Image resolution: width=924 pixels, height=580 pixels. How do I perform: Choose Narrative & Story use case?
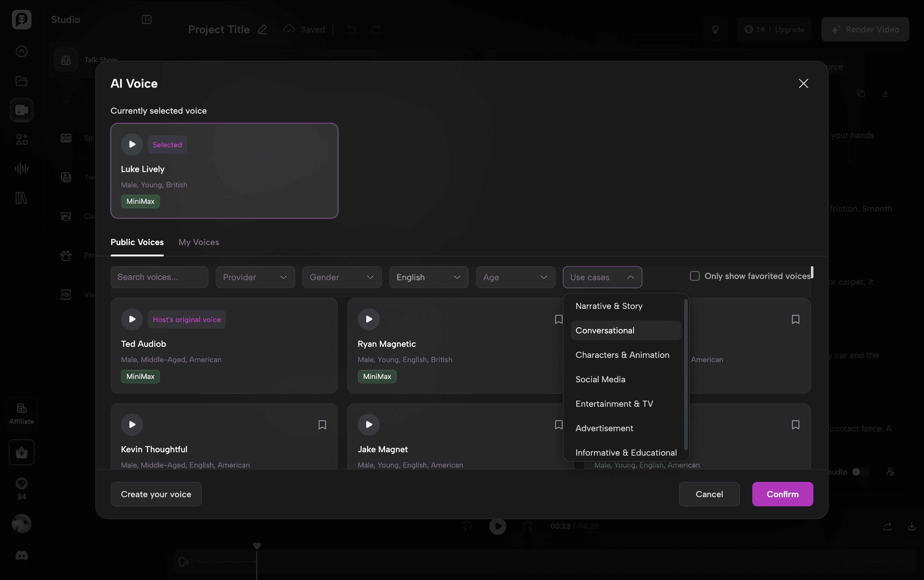pyautogui.click(x=625, y=306)
